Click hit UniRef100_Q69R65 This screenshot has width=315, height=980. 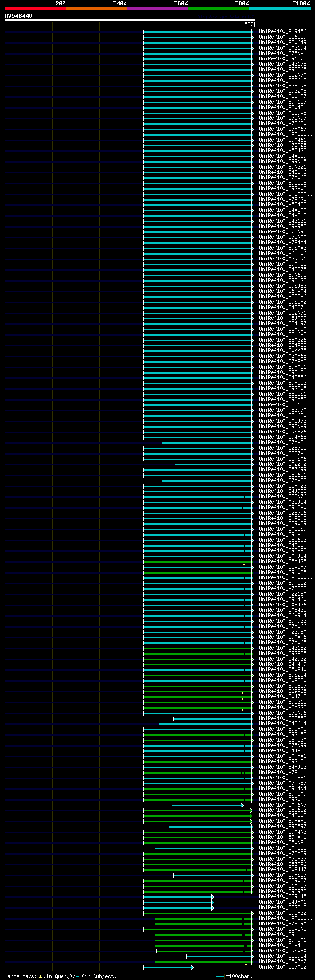pyautogui.click(x=283, y=691)
